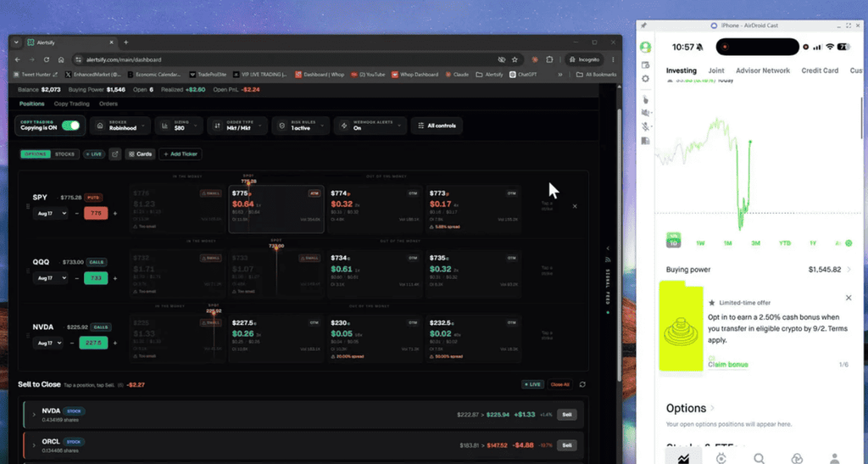The image size is (868, 464).
Task: Click the Add Ticker button
Action: [181, 154]
